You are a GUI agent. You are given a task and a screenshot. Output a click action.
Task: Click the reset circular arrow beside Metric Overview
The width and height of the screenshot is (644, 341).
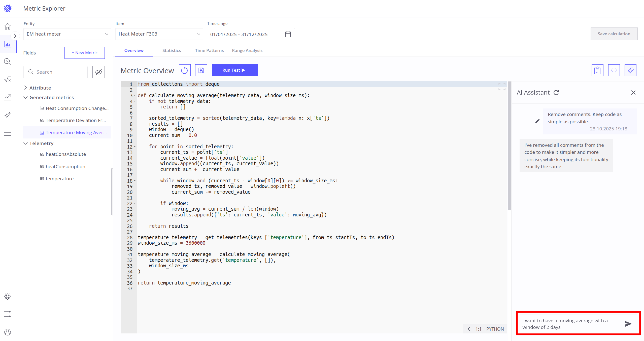click(x=184, y=70)
